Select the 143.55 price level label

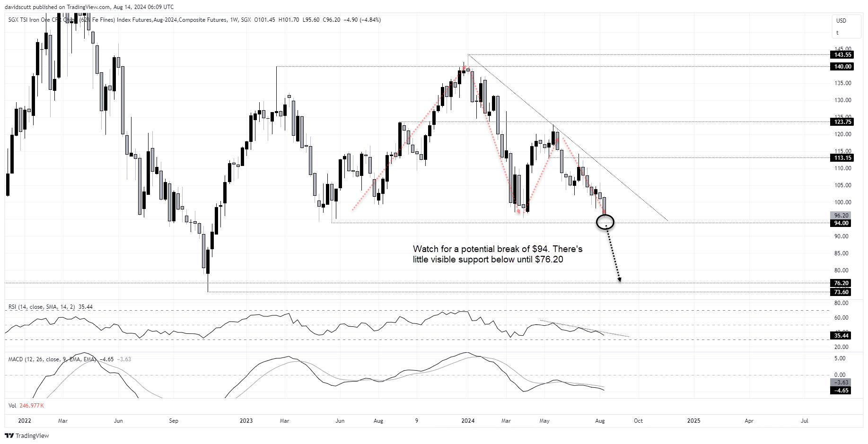click(842, 55)
